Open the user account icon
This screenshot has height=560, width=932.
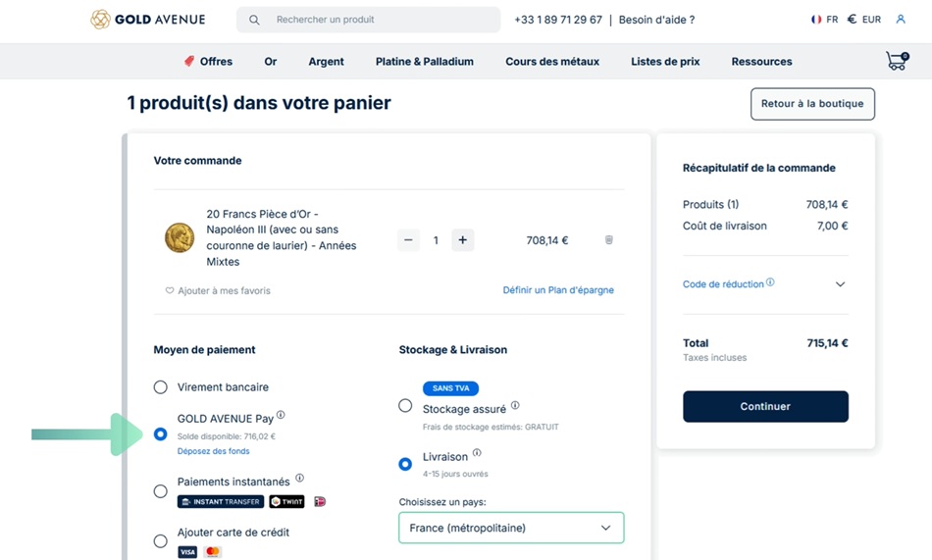[x=901, y=20]
